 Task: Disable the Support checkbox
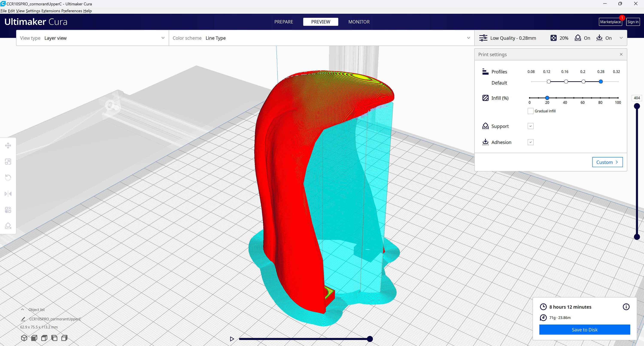[530, 126]
